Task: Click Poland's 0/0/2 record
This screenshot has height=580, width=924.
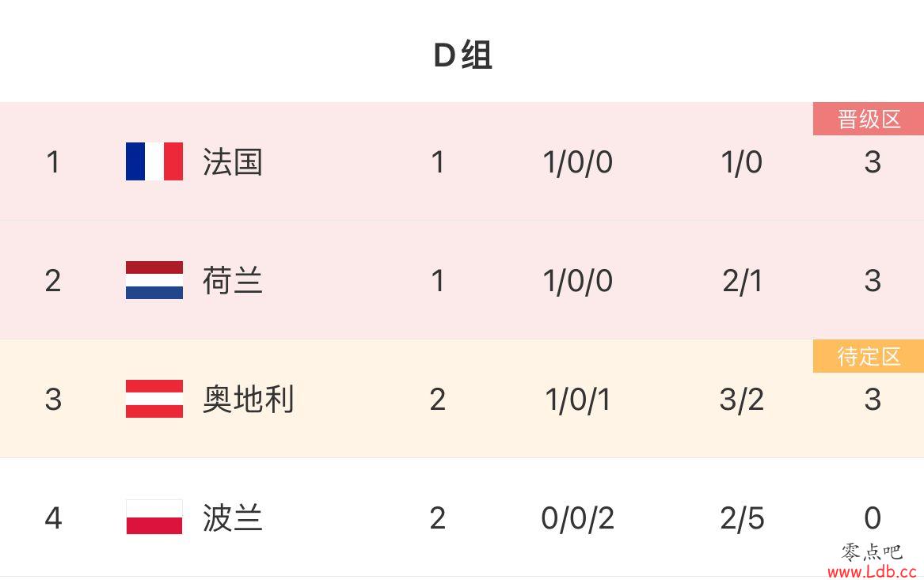Action: coord(577,519)
